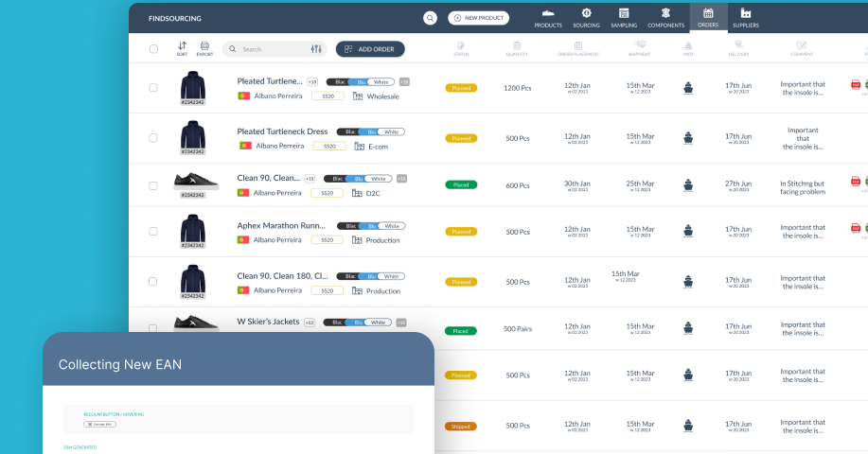This screenshot has width=868, height=454.
Task: Open Planned status of Wholesale order
Action: pos(461,88)
